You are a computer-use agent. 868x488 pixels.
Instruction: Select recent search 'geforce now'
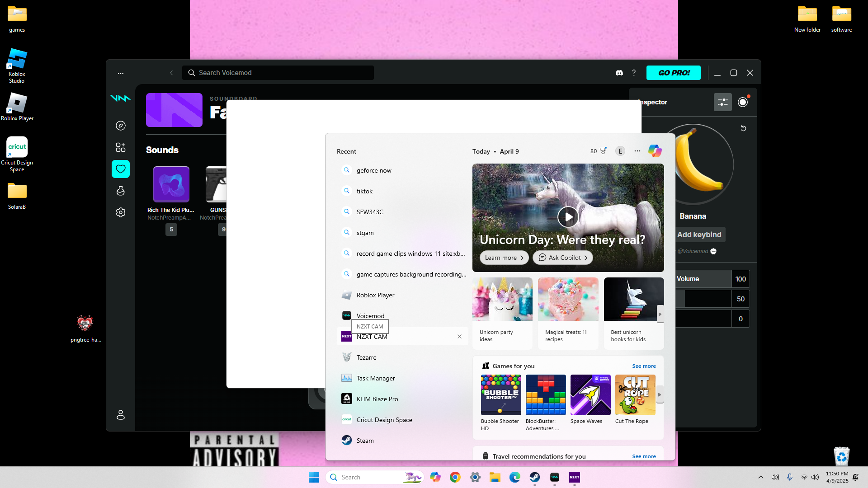click(x=402, y=170)
